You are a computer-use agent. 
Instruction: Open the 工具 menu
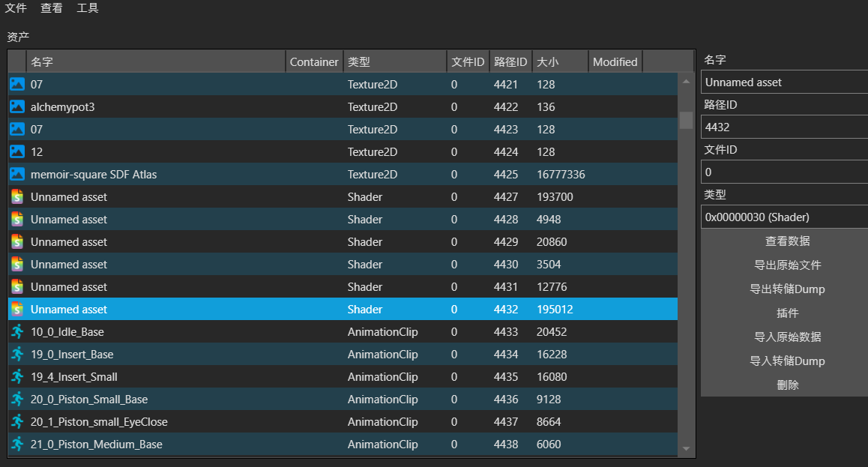(88, 8)
